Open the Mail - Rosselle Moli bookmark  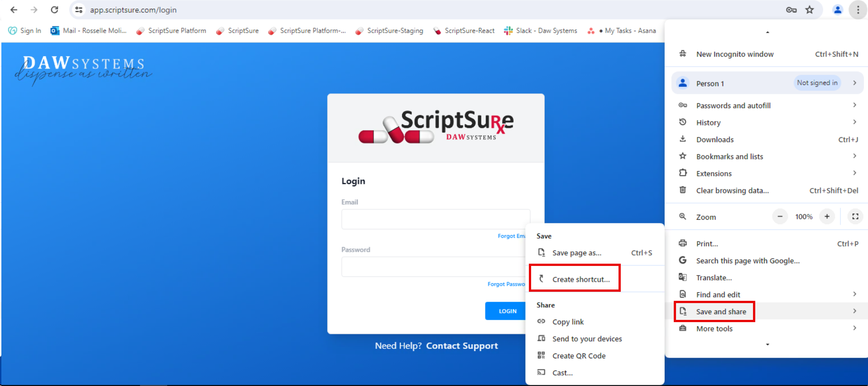coord(89,30)
